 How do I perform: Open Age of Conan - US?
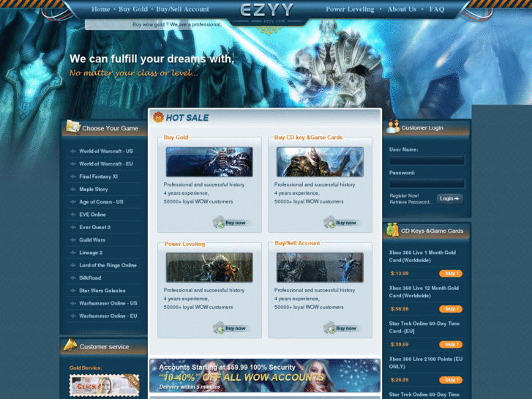tap(101, 202)
